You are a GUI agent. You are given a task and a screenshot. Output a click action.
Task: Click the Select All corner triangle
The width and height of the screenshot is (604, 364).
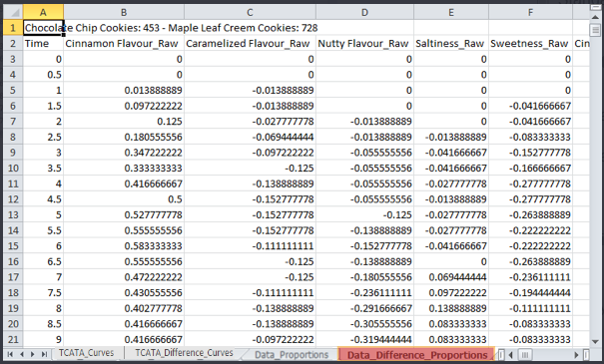(x=14, y=12)
